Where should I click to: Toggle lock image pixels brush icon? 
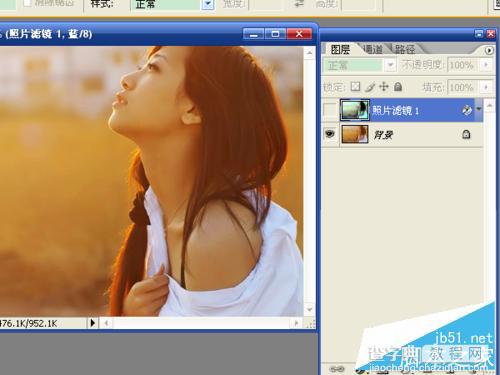(370, 87)
